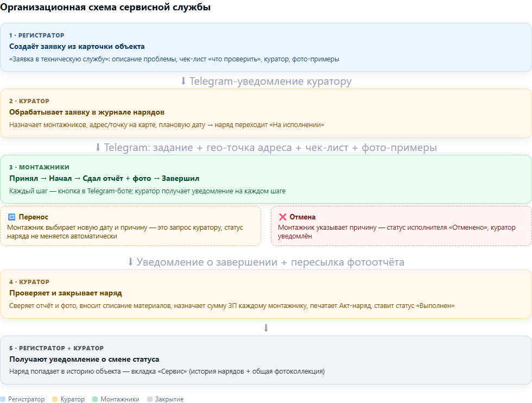Click the red Отмена cross icon
The height and width of the screenshot is (403, 532).
[282, 217]
